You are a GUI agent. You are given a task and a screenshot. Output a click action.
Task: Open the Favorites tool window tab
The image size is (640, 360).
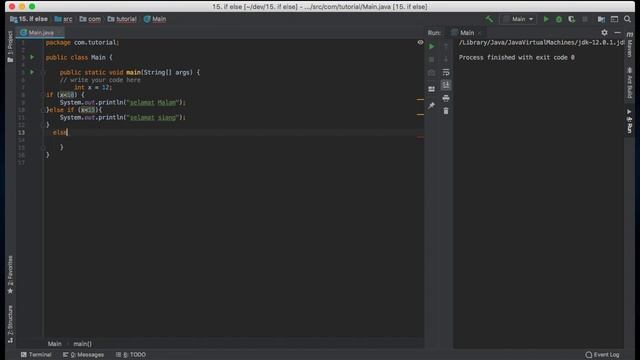point(10,274)
